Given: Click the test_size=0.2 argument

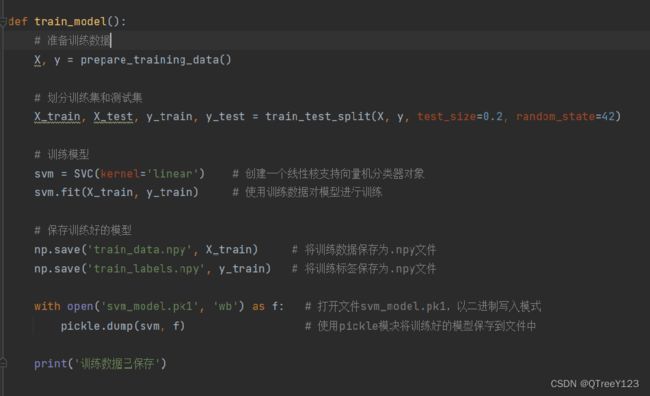Looking at the screenshot, I should coord(460,117).
